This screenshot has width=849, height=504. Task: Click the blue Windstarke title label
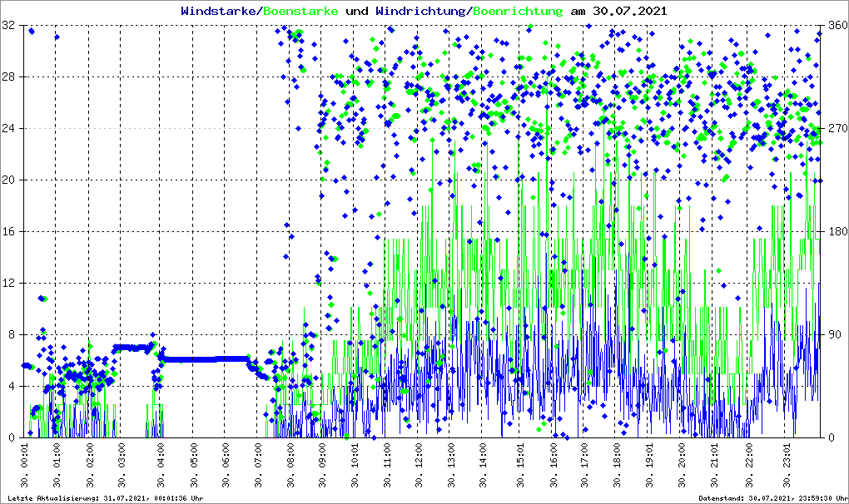tap(220, 12)
